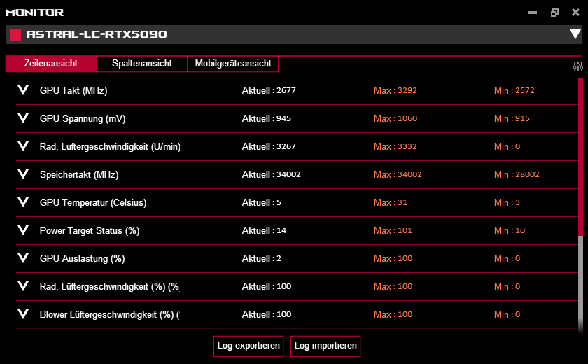Click the Log importieren button

tap(325, 346)
